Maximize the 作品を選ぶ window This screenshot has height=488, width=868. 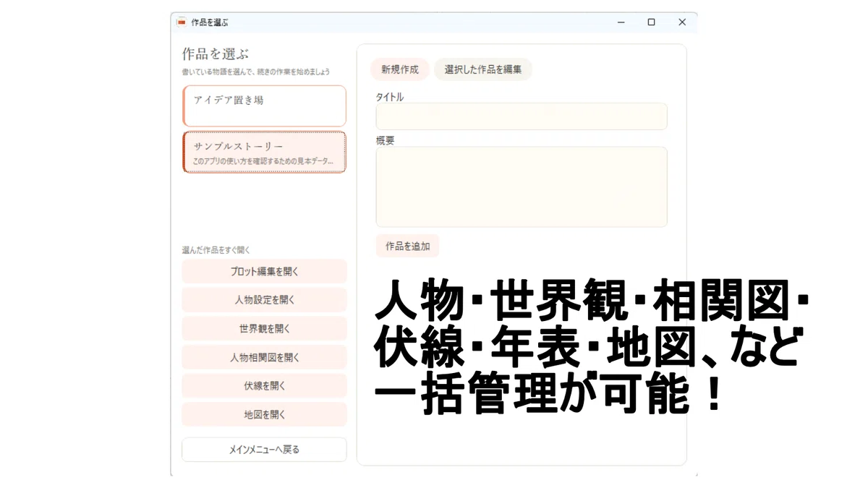pos(651,22)
